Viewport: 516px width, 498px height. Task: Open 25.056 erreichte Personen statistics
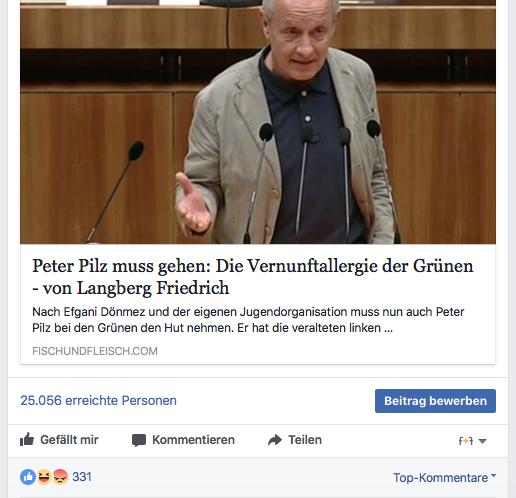tap(98, 400)
